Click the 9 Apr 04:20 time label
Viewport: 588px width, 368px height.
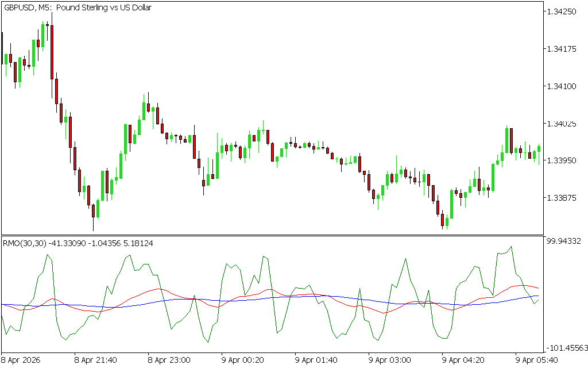[463, 360]
